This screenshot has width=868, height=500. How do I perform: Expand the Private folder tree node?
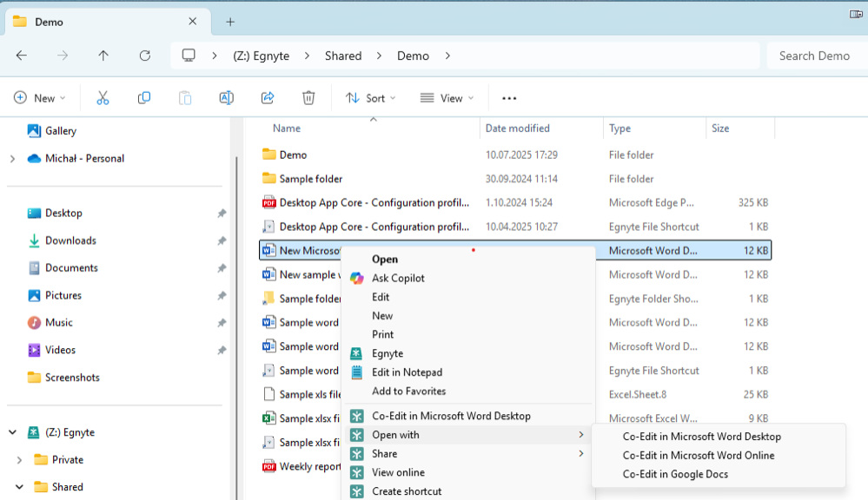click(x=19, y=460)
